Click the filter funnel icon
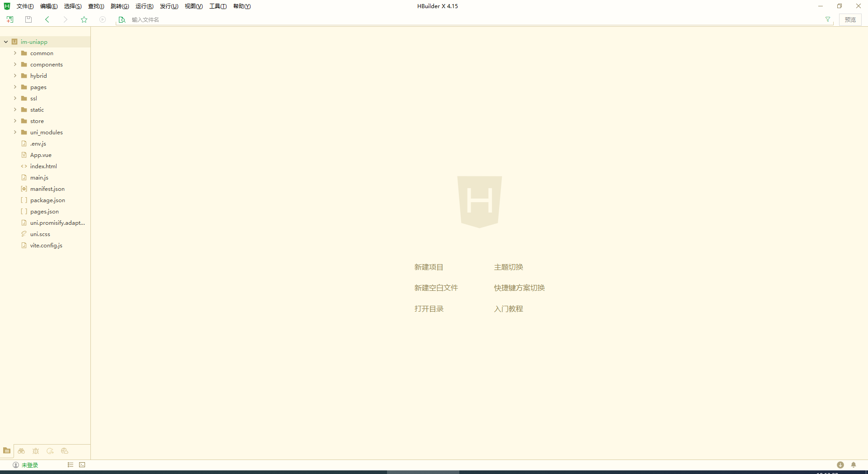Viewport: 868px width, 474px height. coord(828,19)
